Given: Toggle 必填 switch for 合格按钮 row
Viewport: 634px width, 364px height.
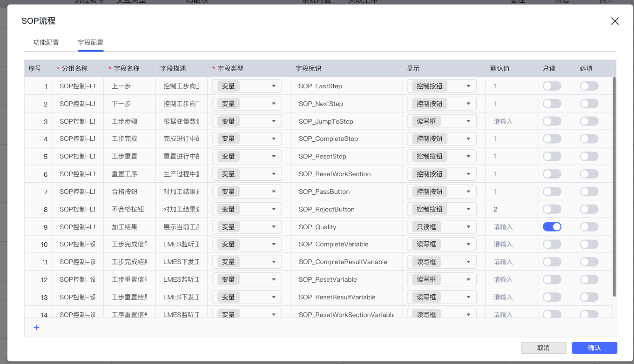Looking at the screenshot, I should coord(589,192).
